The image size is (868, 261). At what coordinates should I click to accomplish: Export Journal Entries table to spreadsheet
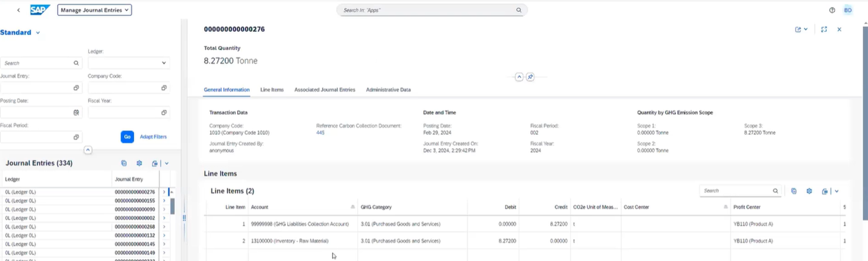pyautogui.click(x=154, y=163)
